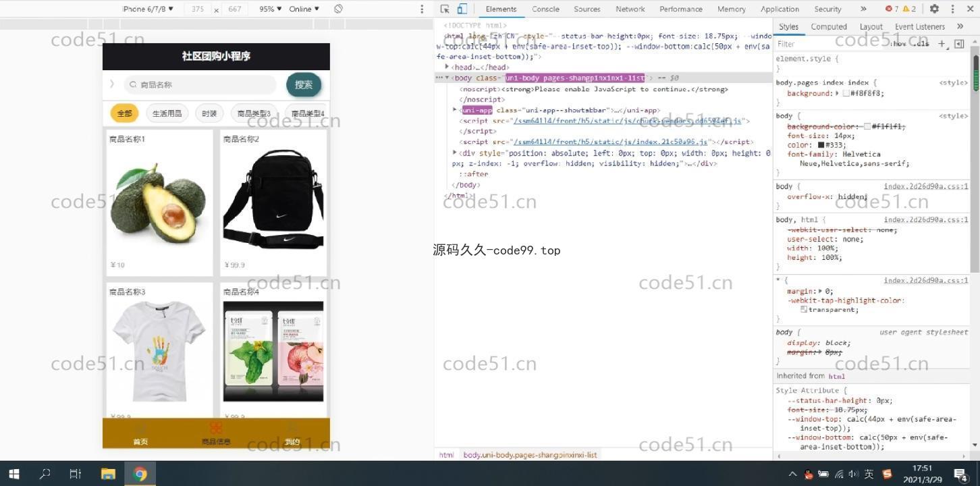
Task: Select the 时装 category chip
Action: (x=209, y=113)
